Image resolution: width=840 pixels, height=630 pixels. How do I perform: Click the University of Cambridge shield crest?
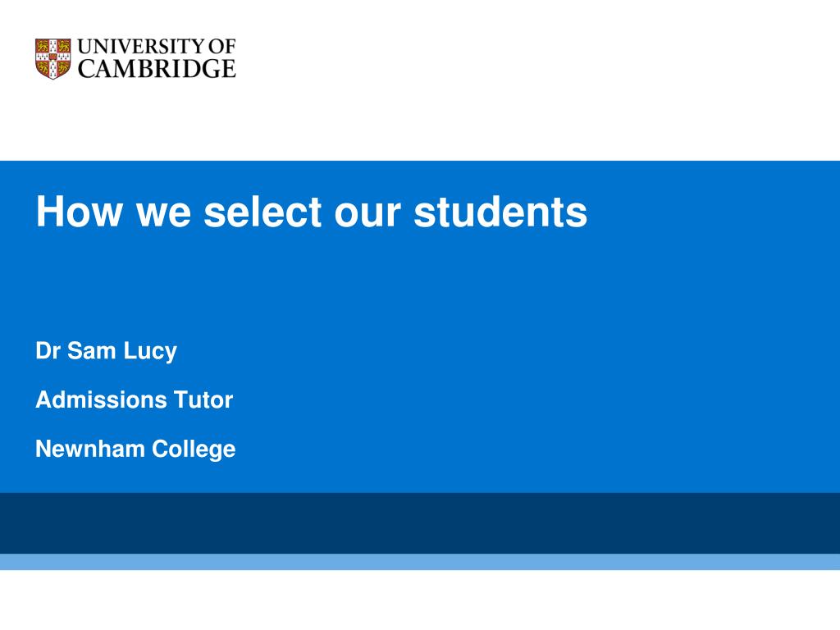(x=53, y=59)
